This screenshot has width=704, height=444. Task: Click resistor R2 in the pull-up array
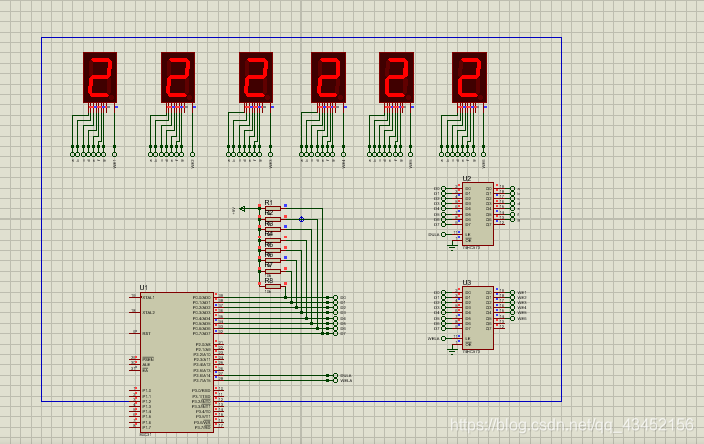coord(273,219)
